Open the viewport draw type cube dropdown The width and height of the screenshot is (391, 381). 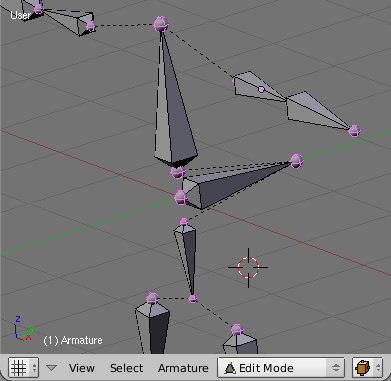[x=367, y=368]
